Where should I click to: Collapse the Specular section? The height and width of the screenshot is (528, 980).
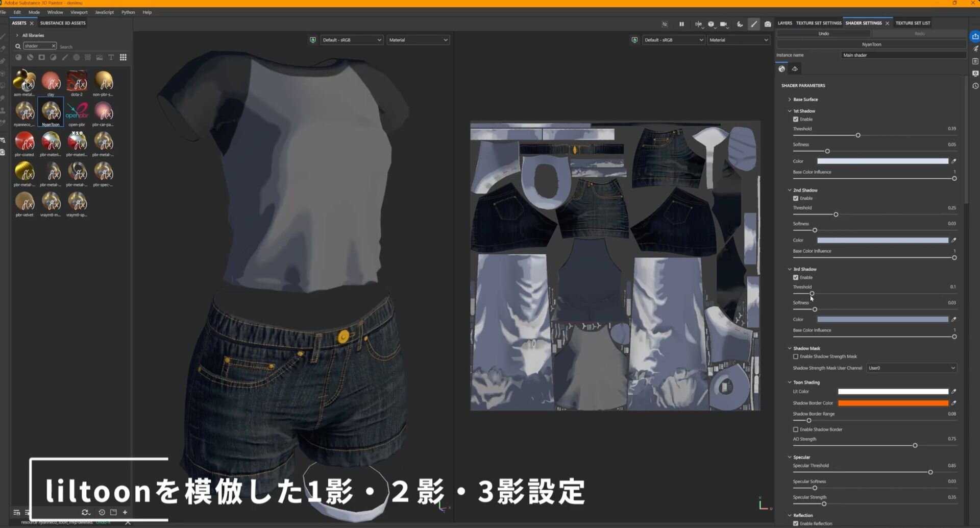(x=790, y=458)
